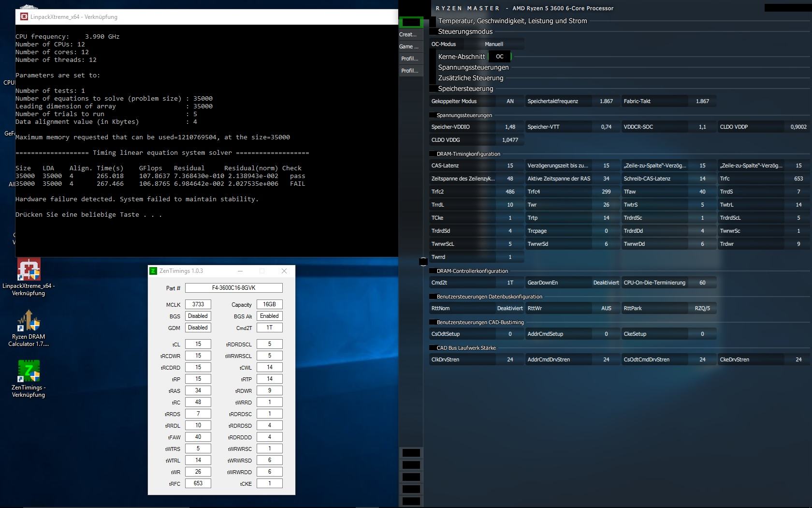Viewport: 812px width, 508px height.
Task: Collapse DRAM-Timingkonfiguration section
Action: [x=468, y=154]
